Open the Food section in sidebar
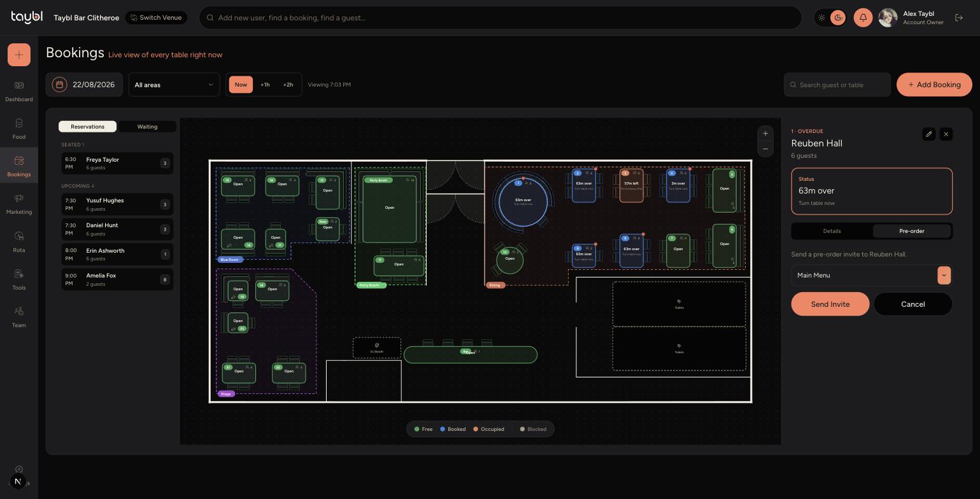Screen dimensions: 980x499 point(18,129)
